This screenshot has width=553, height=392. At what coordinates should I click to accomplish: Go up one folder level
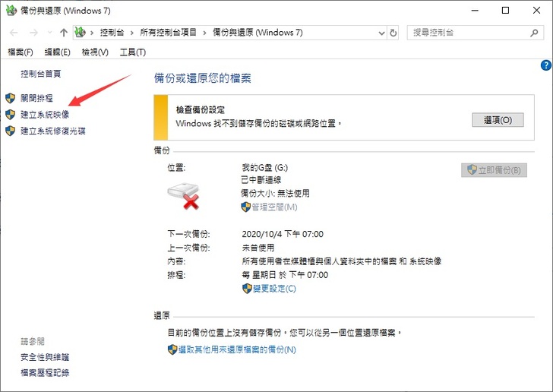[x=64, y=33]
